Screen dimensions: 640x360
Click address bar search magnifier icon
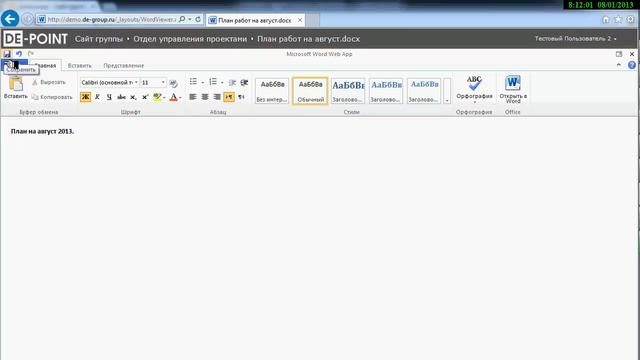(182, 19)
